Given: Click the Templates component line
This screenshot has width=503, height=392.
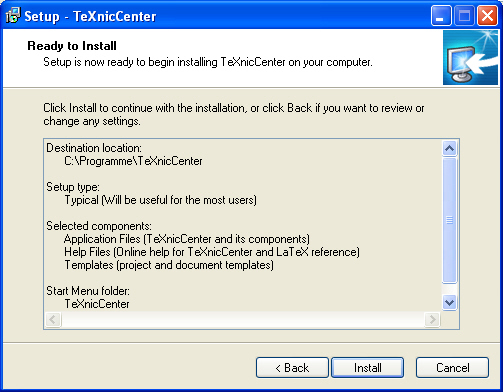Looking at the screenshot, I should click(169, 265).
